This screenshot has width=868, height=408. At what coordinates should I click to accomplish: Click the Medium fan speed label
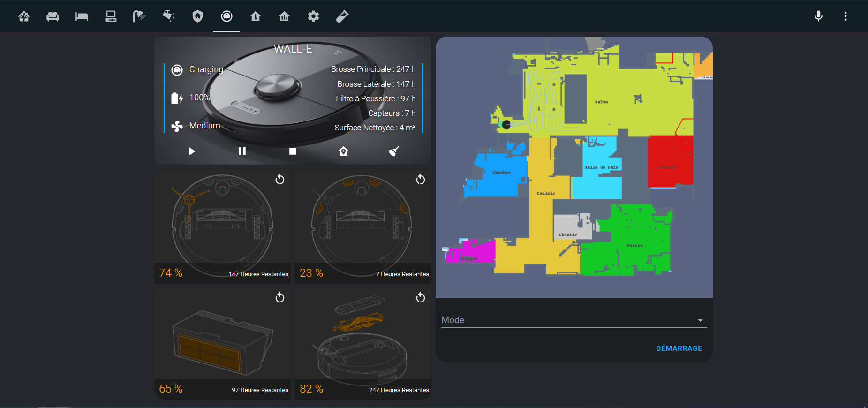pos(204,126)
